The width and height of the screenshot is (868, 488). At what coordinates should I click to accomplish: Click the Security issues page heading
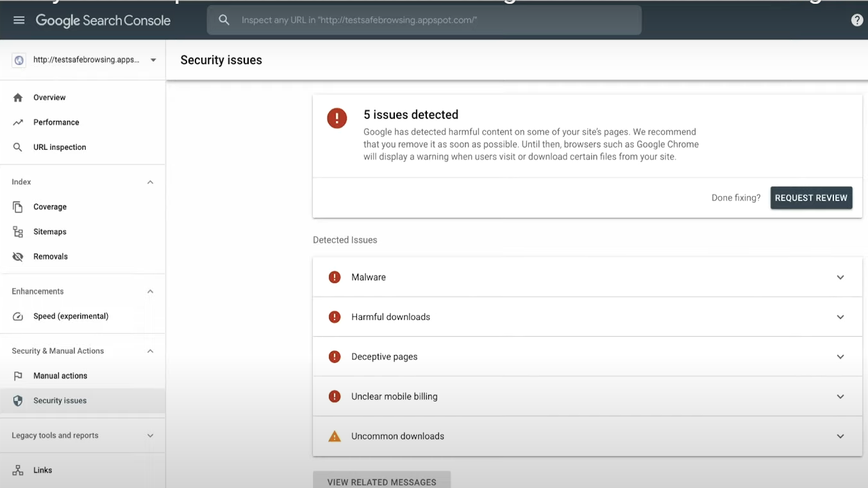pos(221,60)
